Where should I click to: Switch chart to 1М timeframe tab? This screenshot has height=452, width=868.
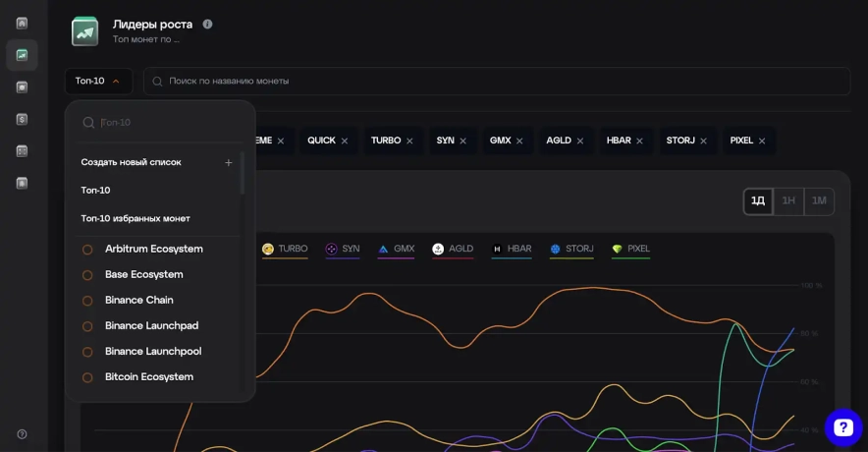[x=819, y=201]
